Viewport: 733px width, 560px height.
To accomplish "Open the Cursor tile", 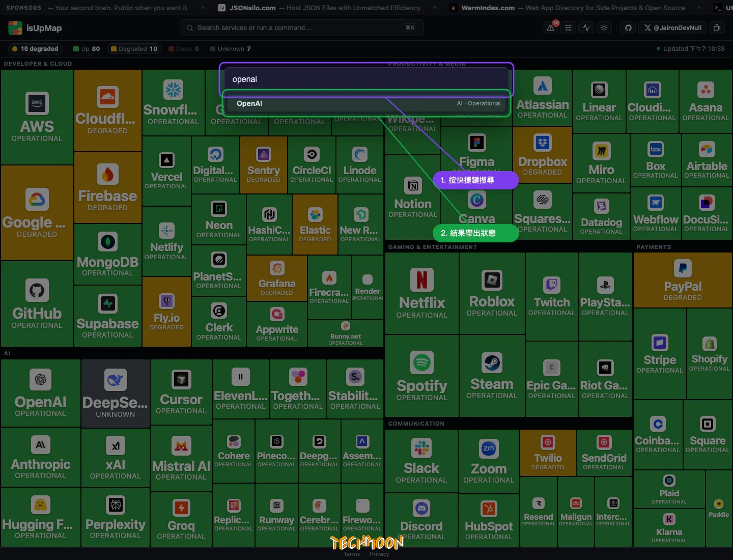I will click(181, 392).
